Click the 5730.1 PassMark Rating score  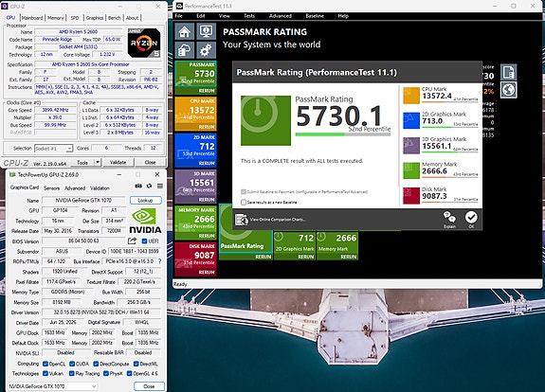coord(339,116)
